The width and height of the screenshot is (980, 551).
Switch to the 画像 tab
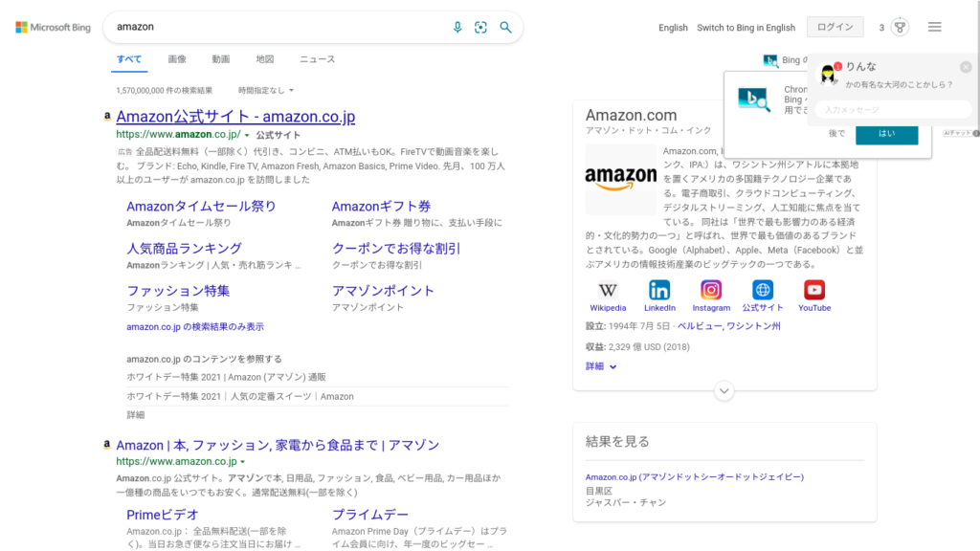click(x=177, y=59)
